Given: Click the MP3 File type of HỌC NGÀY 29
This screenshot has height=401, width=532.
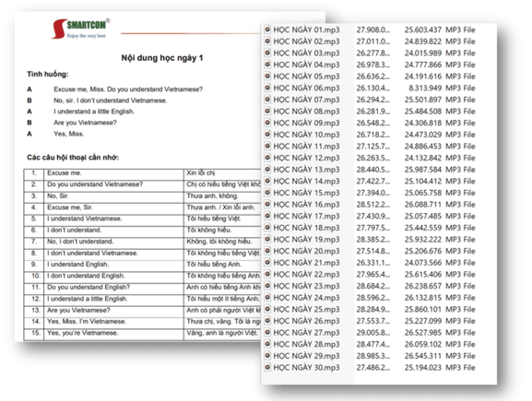Looking at the screenshot, I should click(x=460, y=356).
